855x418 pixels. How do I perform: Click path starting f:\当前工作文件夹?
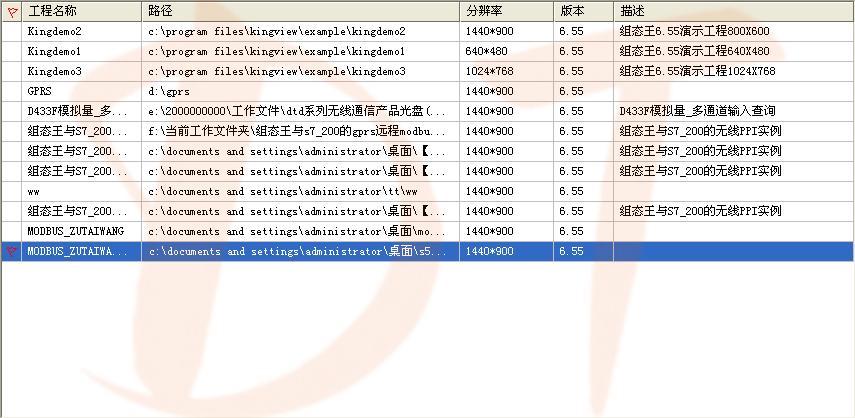(x=297, y=131)
